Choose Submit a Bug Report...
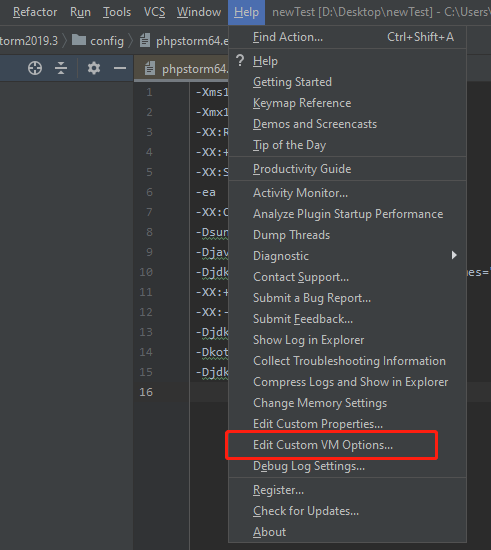The height and width of the screenshot is (550, 491). click(347, 298)
